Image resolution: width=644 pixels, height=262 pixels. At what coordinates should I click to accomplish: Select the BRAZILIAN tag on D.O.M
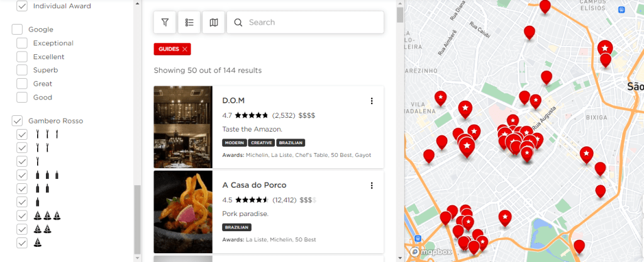pyautogui.click(x=291, y=143)
